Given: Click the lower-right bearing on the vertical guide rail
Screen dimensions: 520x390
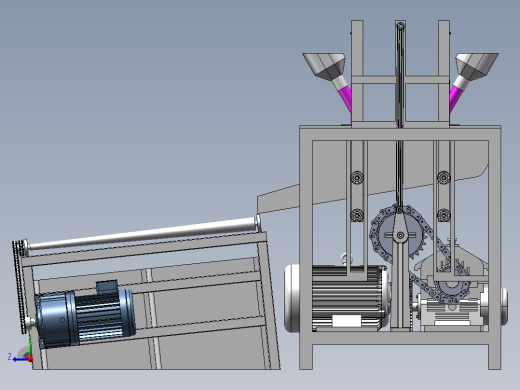Looking at the screenshot, I should pos(444,215).
